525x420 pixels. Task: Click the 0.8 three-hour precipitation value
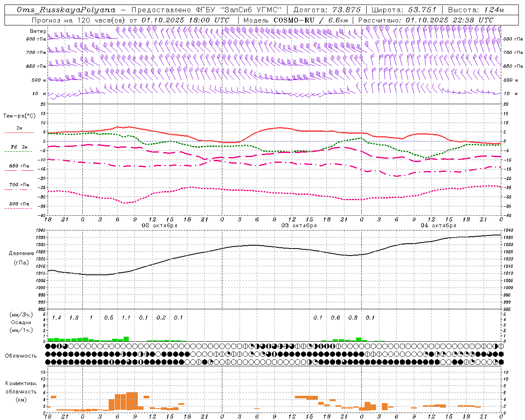tap(353, 317)
